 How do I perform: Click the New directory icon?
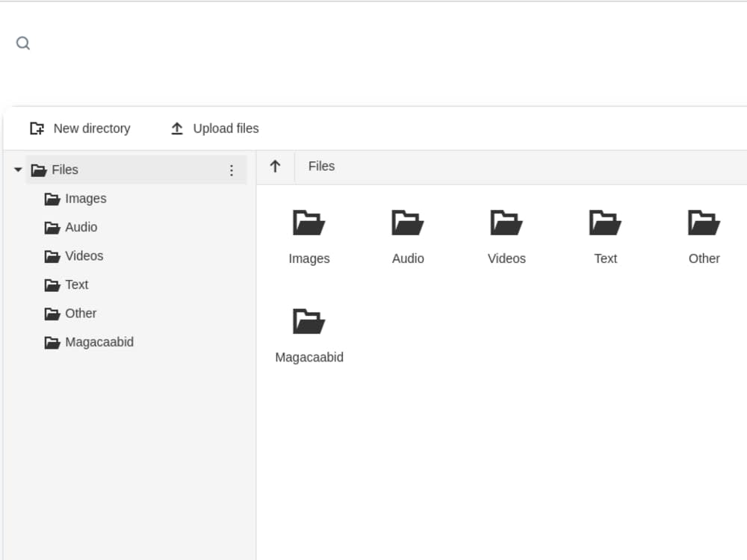tap(37, 128)
